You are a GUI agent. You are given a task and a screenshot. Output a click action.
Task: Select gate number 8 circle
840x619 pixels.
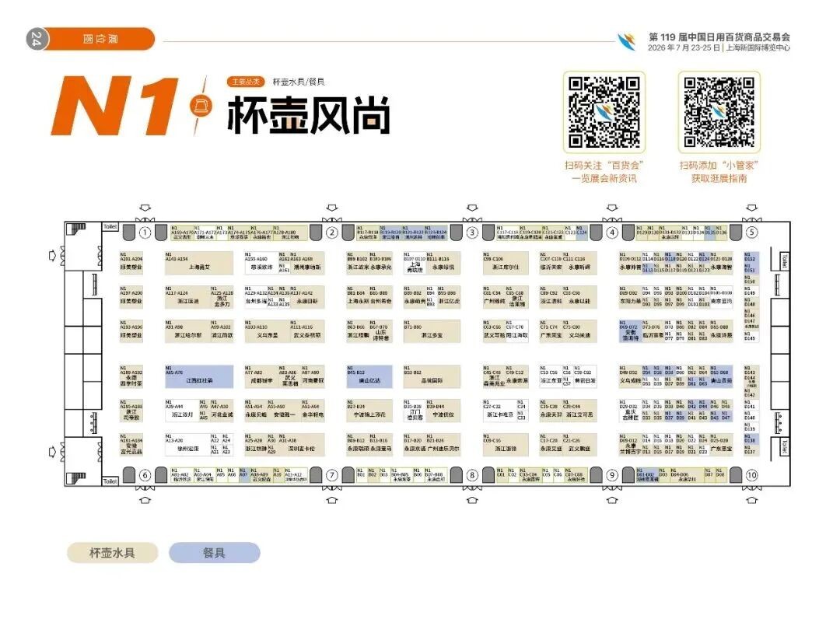click(x=472, y=475)
